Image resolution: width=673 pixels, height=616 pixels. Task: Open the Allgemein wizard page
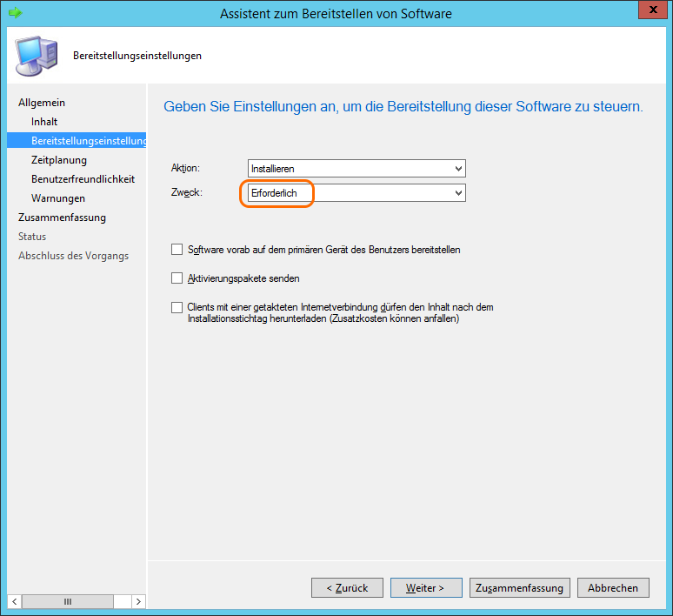(x=42, y=103)
